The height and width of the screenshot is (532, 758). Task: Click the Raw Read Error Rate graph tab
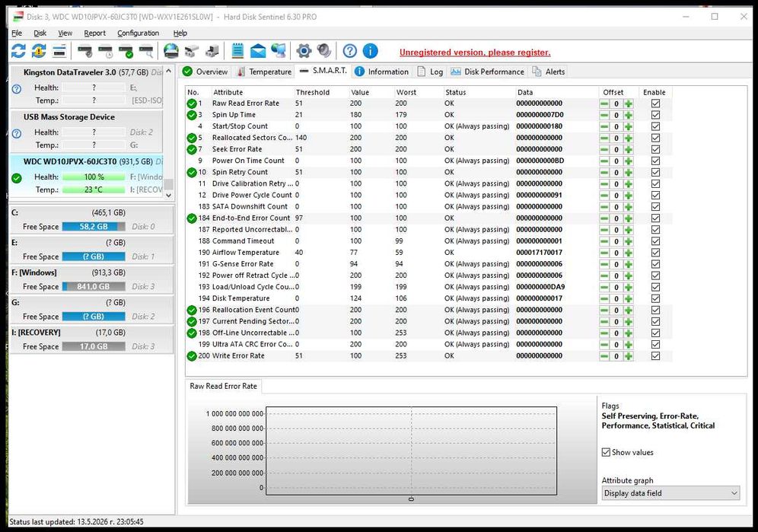tap(223, 386)
